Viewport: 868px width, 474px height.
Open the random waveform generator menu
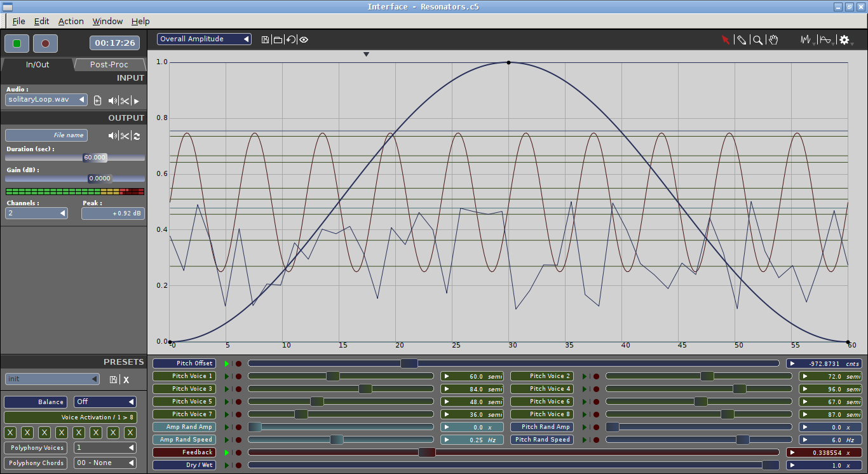click(x=807, y=39)
